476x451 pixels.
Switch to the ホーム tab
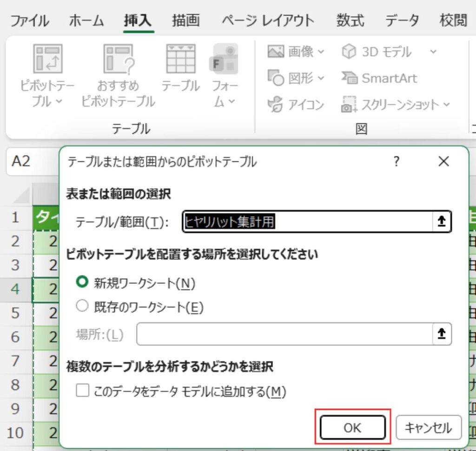point(86,20)
